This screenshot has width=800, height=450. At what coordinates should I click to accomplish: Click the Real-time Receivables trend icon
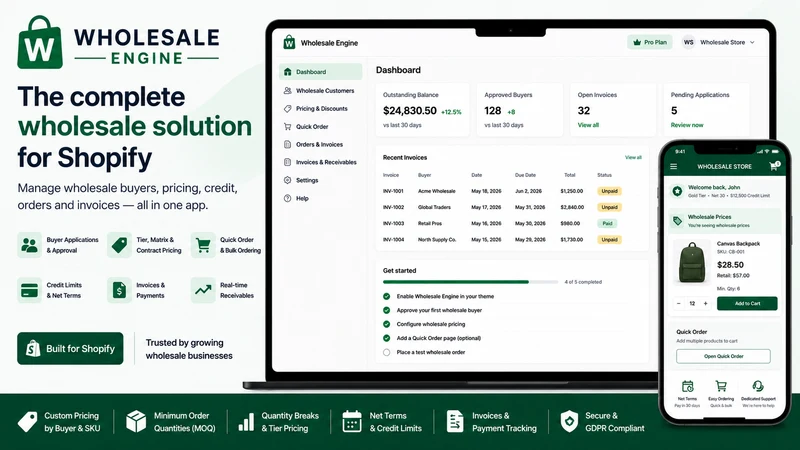point(203,290)
